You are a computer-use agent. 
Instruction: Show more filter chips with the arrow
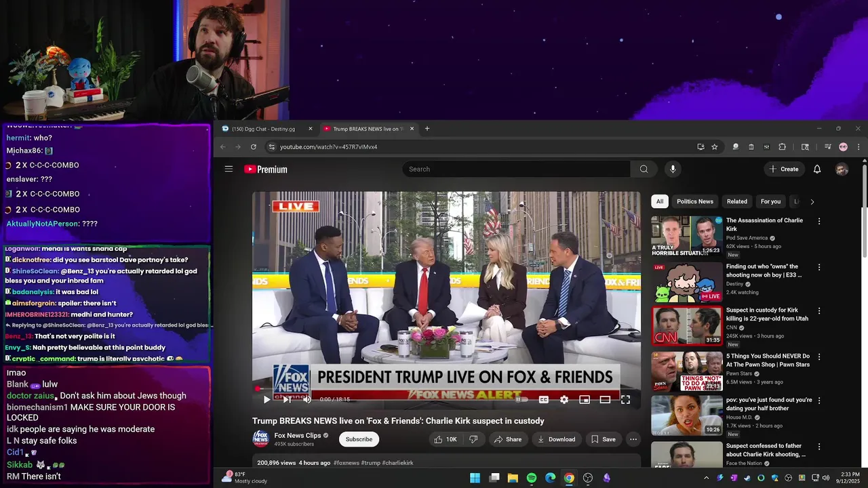812,201
